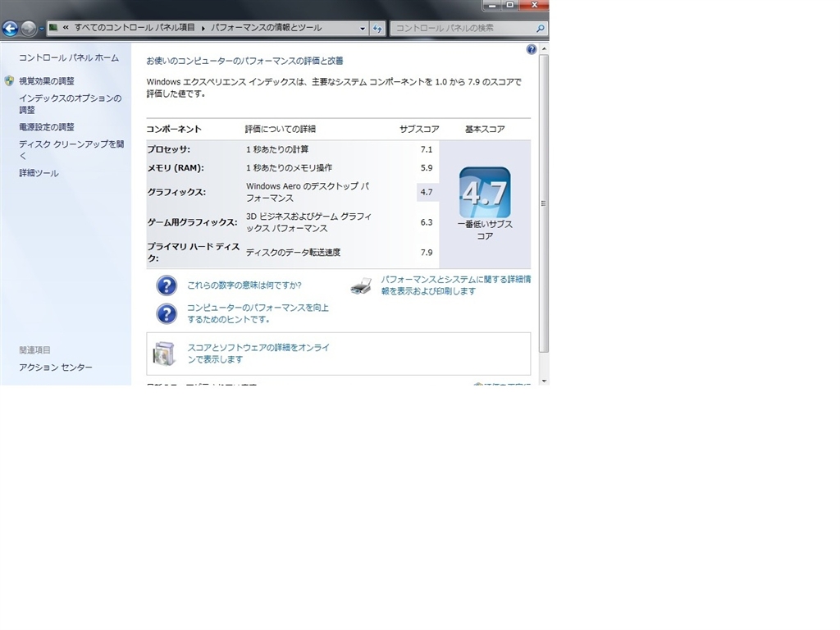
Task: Click the 7.9 hard disk subscore
Action: pyautogui.click(x=427, y=253)
